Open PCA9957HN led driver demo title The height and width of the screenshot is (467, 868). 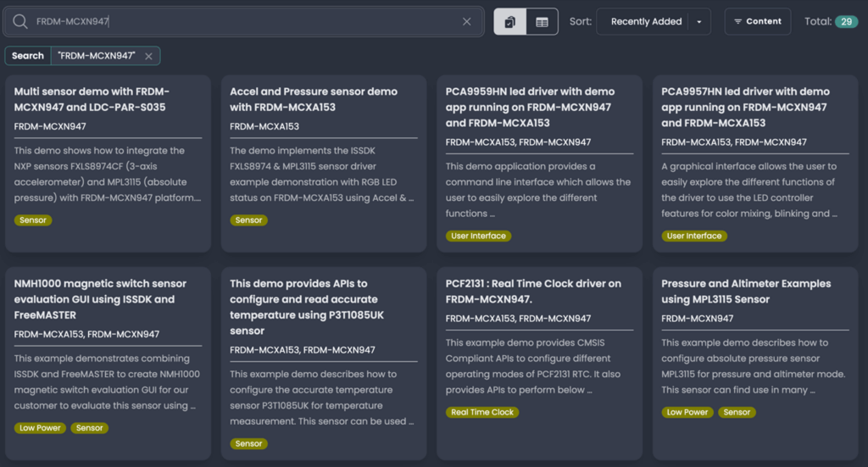tap(745, 107)
